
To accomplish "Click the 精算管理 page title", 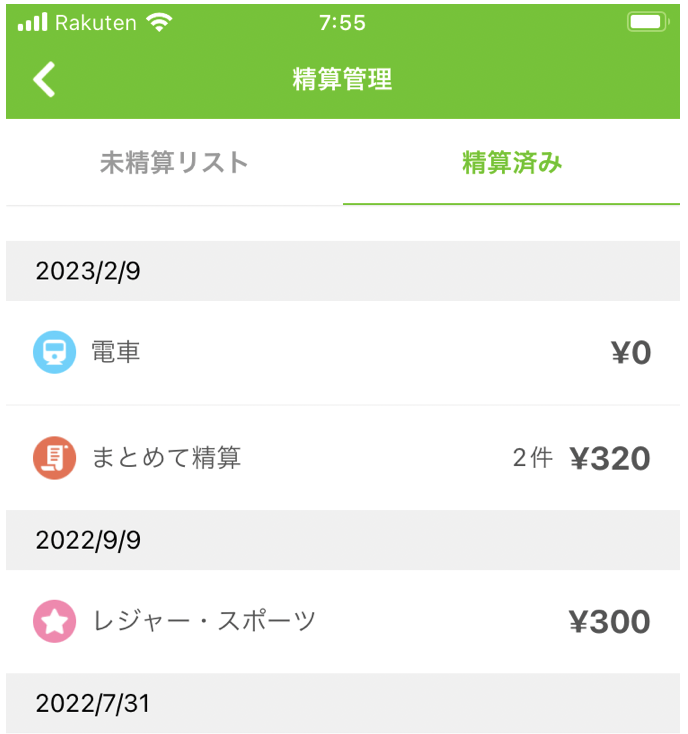I will coord(343,79).
